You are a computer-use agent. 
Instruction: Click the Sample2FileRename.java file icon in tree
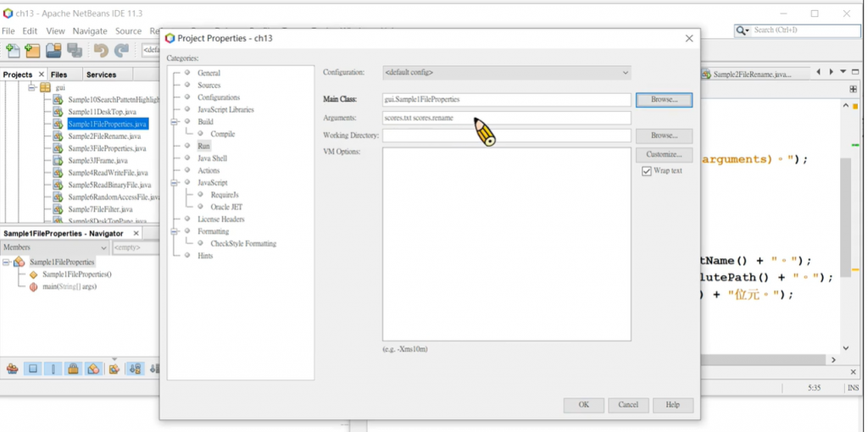58,136
